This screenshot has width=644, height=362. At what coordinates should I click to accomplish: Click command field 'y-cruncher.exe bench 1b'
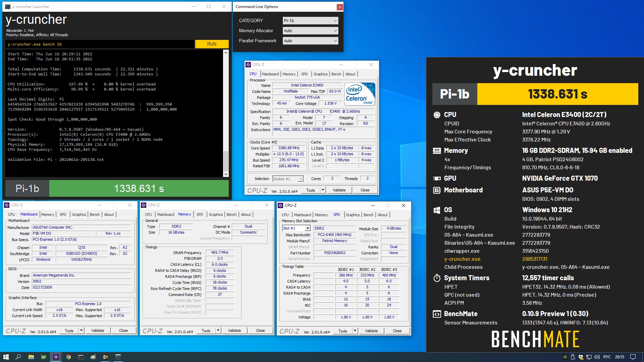[99, 44]
